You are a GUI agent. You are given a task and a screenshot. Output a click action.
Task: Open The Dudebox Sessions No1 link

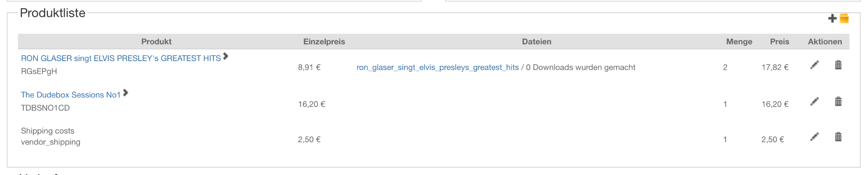tap(71, 95)
